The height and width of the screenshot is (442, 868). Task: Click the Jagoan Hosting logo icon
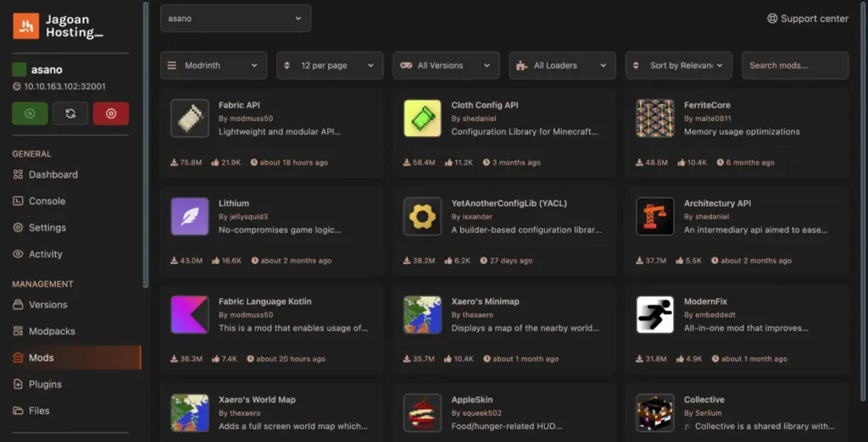tap(26, 26)
